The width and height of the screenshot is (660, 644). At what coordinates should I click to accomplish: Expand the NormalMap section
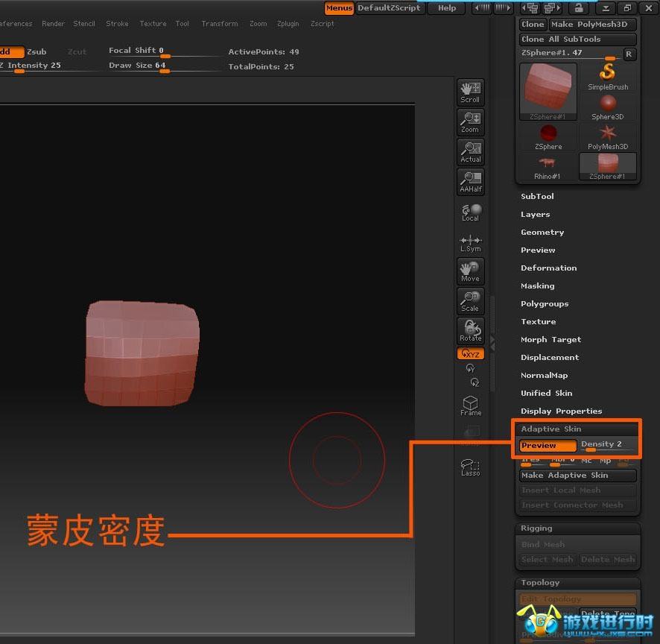pyautogui.click(x=545, y=375)
